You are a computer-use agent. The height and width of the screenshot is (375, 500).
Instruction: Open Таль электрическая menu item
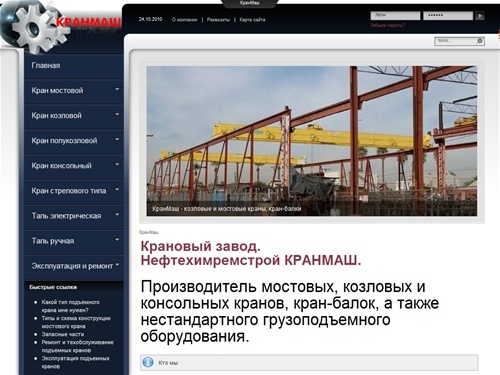[74, 216]
